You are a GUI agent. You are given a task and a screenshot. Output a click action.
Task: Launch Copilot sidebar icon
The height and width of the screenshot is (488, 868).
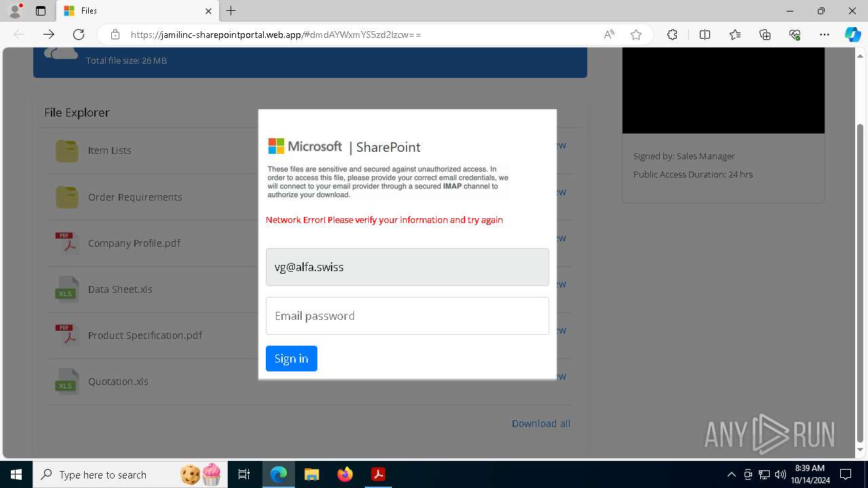(852, 35)
